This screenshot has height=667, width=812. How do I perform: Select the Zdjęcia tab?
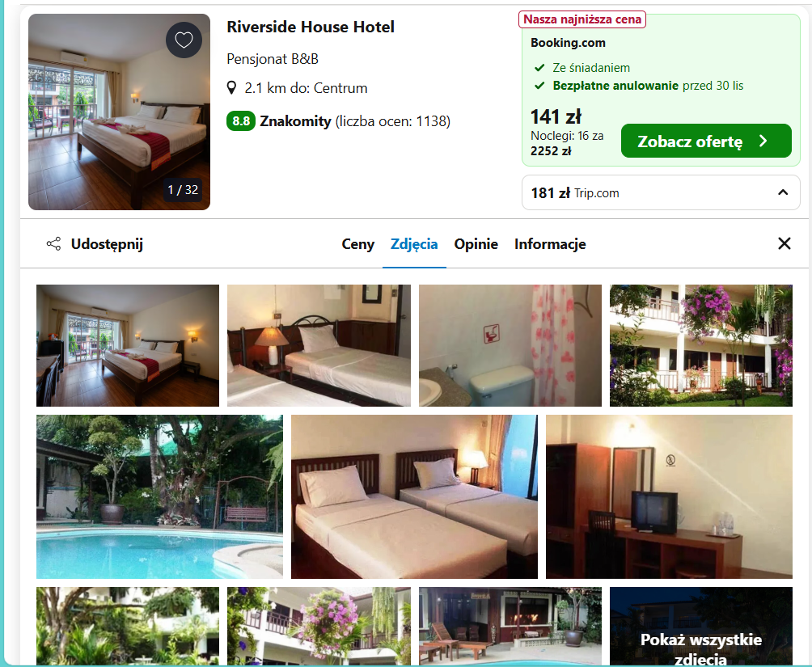click(x=414, y=244)
